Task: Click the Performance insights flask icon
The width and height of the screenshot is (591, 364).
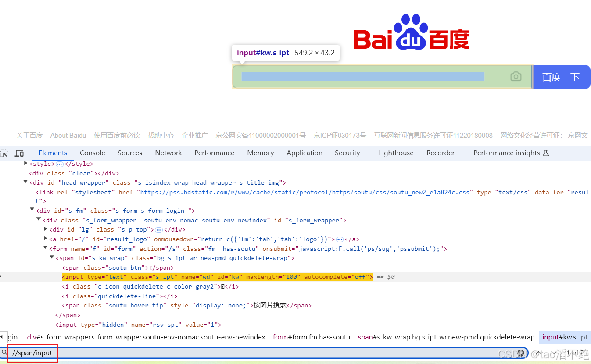Action: click(x=546, y=153)
